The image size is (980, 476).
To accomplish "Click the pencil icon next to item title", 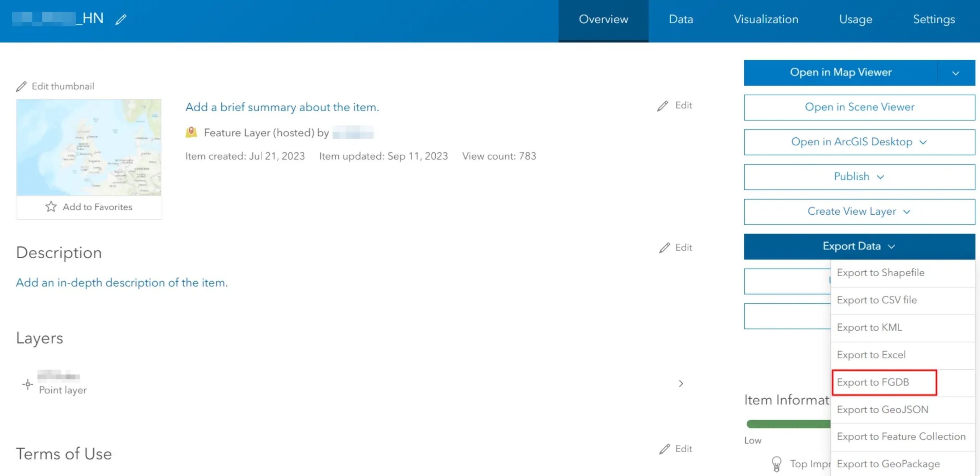I will pyautogui.click(x=121, y=19).
